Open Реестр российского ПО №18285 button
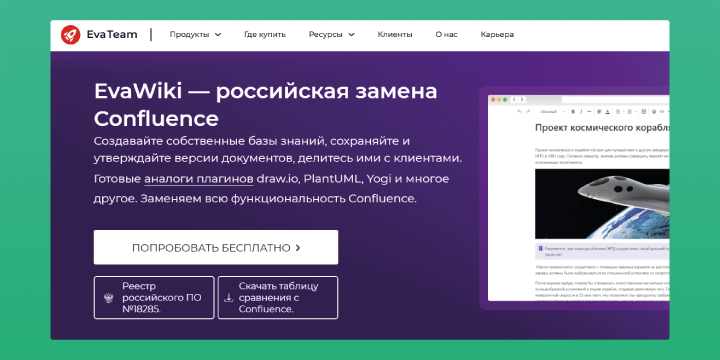The image size is (720, 360). click(x=154, y=298)
